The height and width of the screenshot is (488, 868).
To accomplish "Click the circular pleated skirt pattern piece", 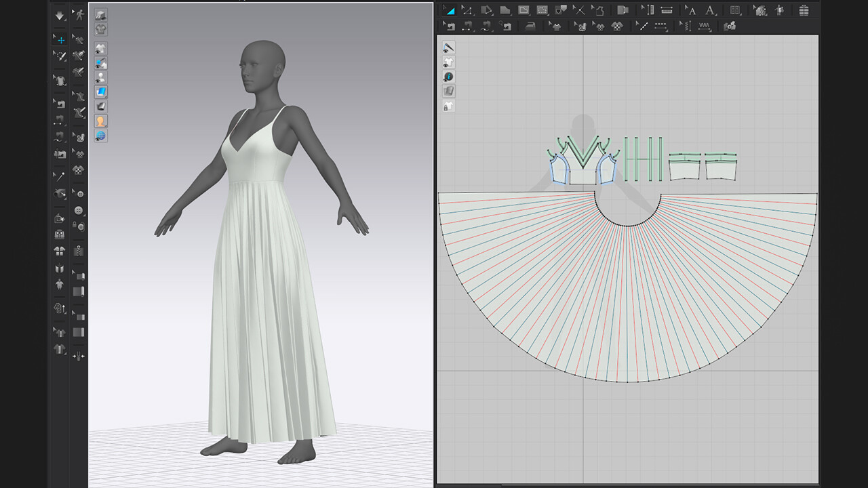I will (627, 305).
